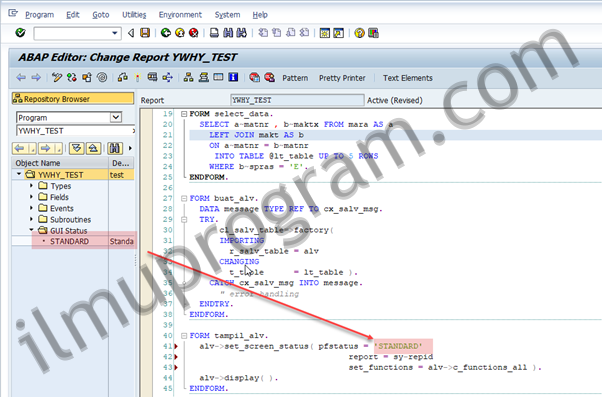Click the Customize Local Layout icon
This screenshot has width=602, height=397.
(x=373, y=33)
